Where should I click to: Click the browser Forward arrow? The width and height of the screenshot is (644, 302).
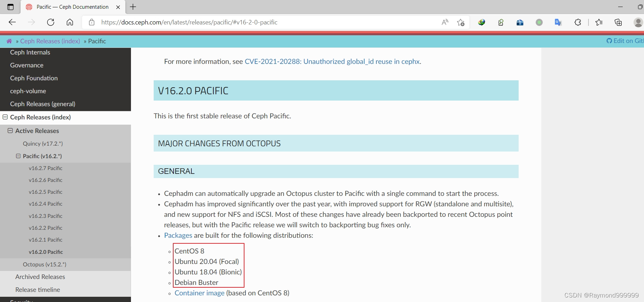click(31, 22)
